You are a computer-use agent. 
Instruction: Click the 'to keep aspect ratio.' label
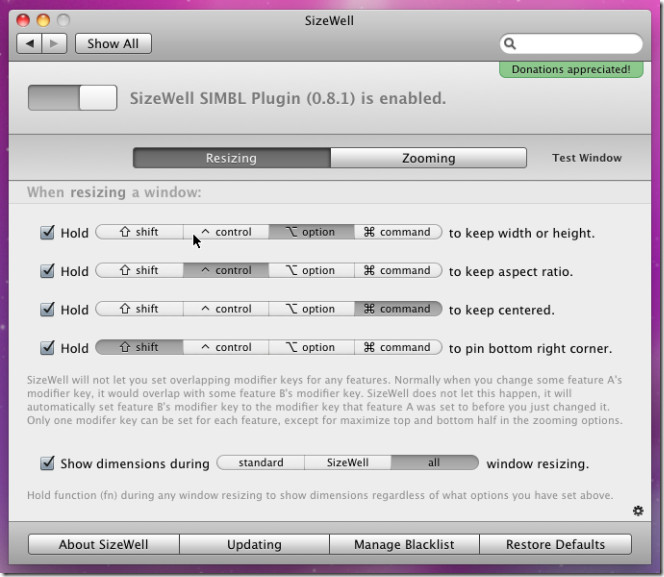click(511, 271)
